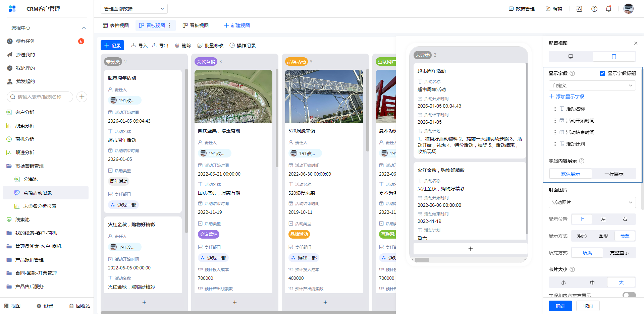Collapse the 流程中心 section
The image size is (644, 314).
[84, 28]
